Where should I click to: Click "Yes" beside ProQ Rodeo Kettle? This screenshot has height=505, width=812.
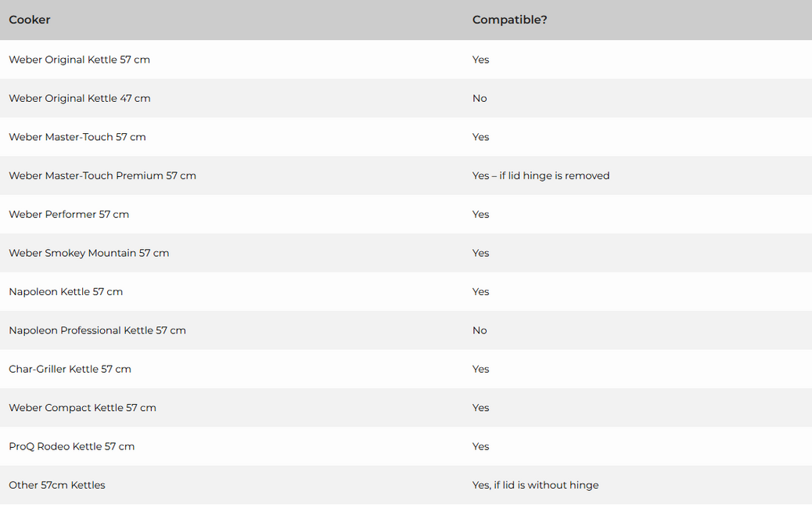480,446
